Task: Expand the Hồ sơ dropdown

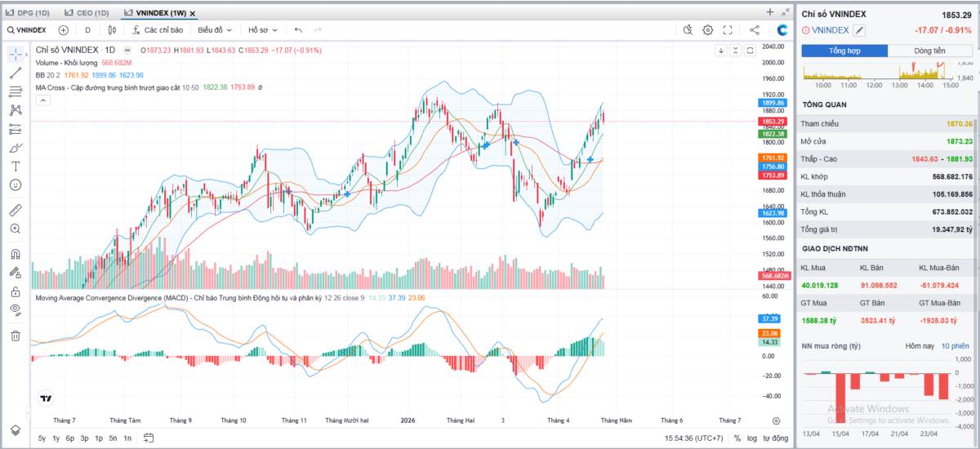Action: pyautogui.click(x=263, y=30)
